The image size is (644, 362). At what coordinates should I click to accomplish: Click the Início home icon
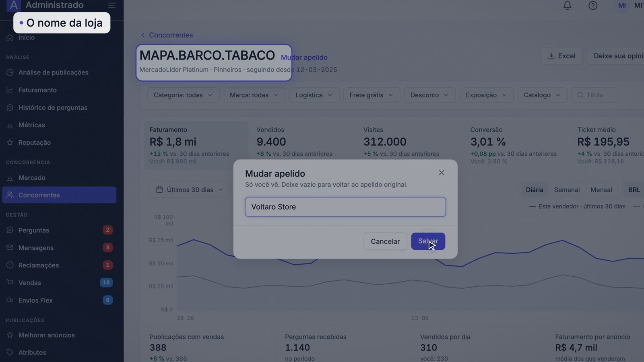[x=10, y=37]
